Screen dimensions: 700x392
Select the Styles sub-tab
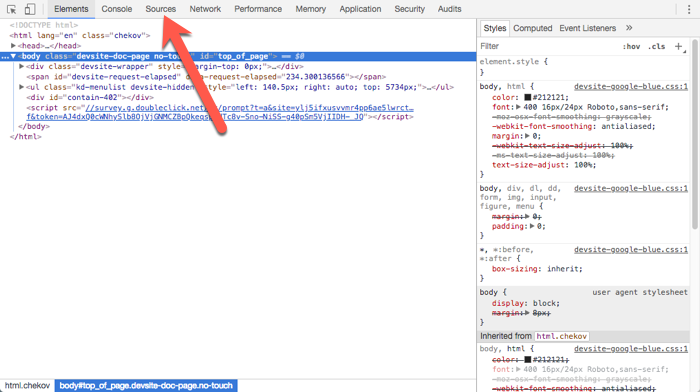(495, 28)
